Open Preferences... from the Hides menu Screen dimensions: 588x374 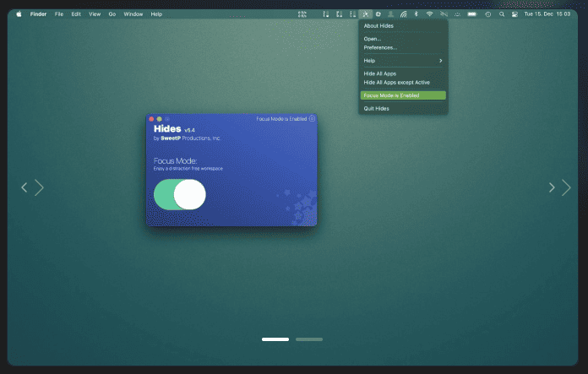[x=380, y=47]
